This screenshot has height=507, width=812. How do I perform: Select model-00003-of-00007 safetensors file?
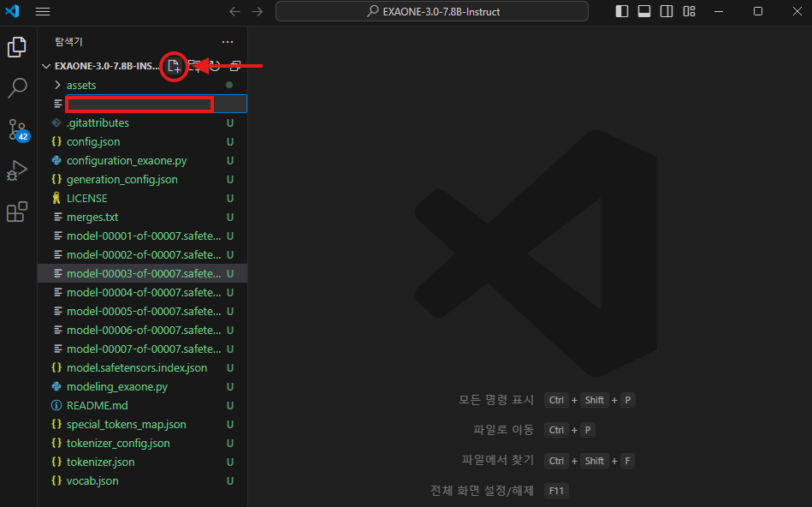pyautogui.click(x=144, y=274)
